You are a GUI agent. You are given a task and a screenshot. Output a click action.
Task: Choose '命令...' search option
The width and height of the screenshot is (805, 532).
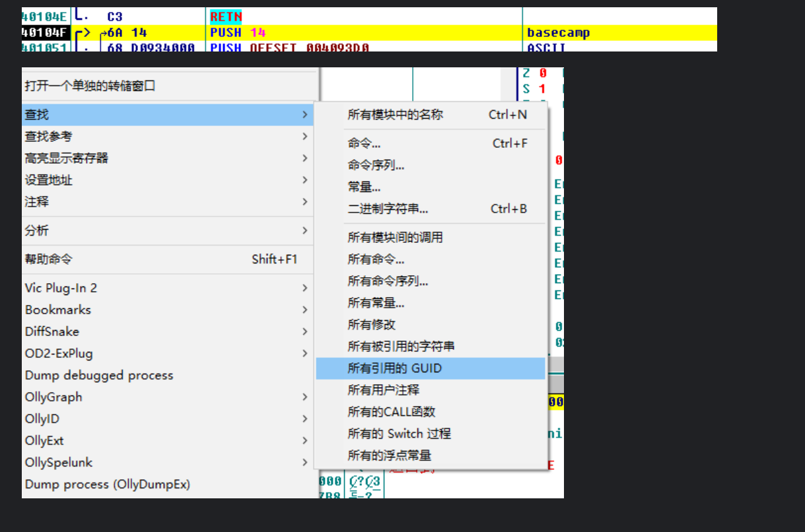(364, 143)
